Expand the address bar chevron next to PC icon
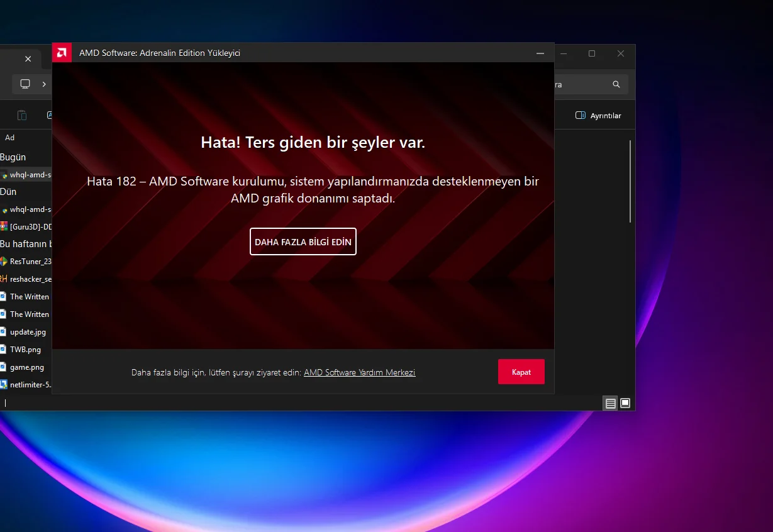The image size is (773, 532). click(44, 84)
